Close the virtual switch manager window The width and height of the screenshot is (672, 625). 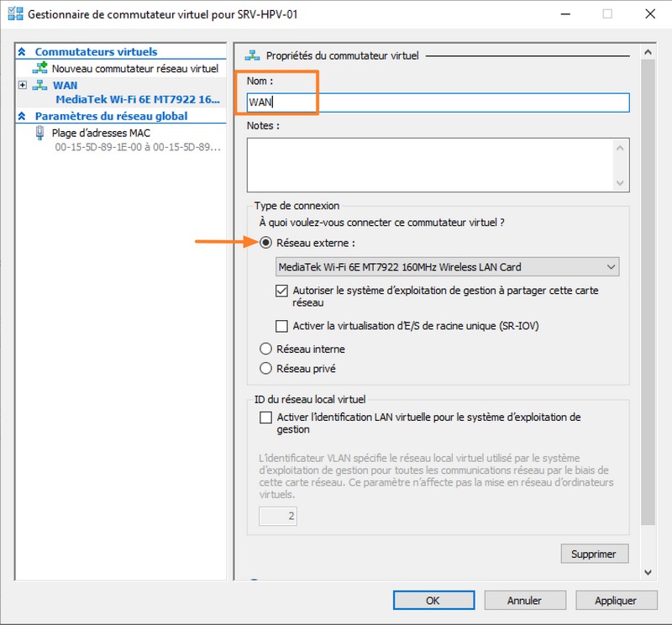[x=650, y=14]
